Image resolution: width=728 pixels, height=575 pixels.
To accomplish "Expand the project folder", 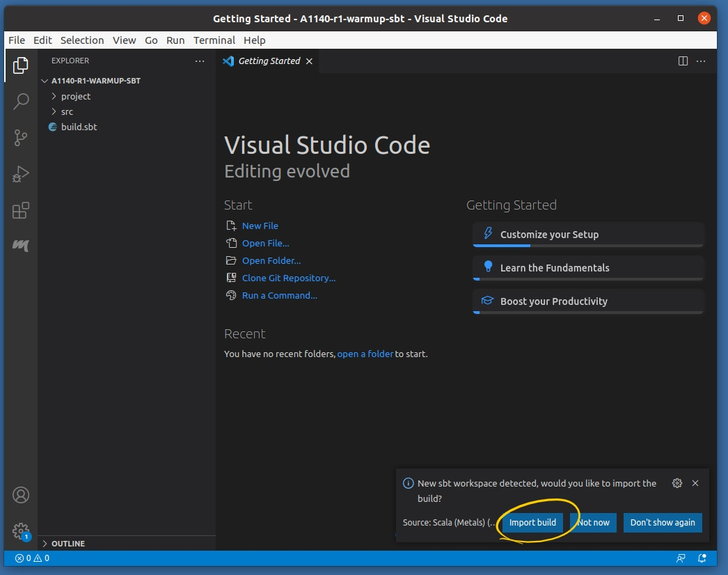I will 75,97.
